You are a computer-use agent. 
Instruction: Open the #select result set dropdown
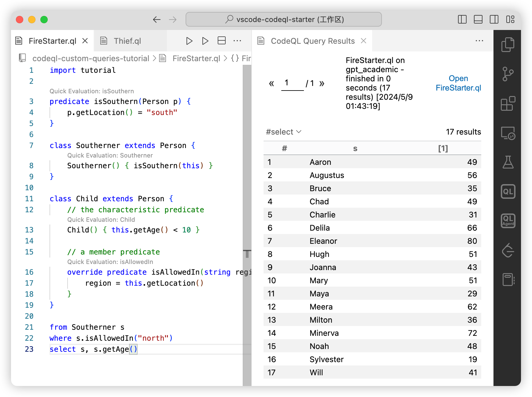point(284,132)
